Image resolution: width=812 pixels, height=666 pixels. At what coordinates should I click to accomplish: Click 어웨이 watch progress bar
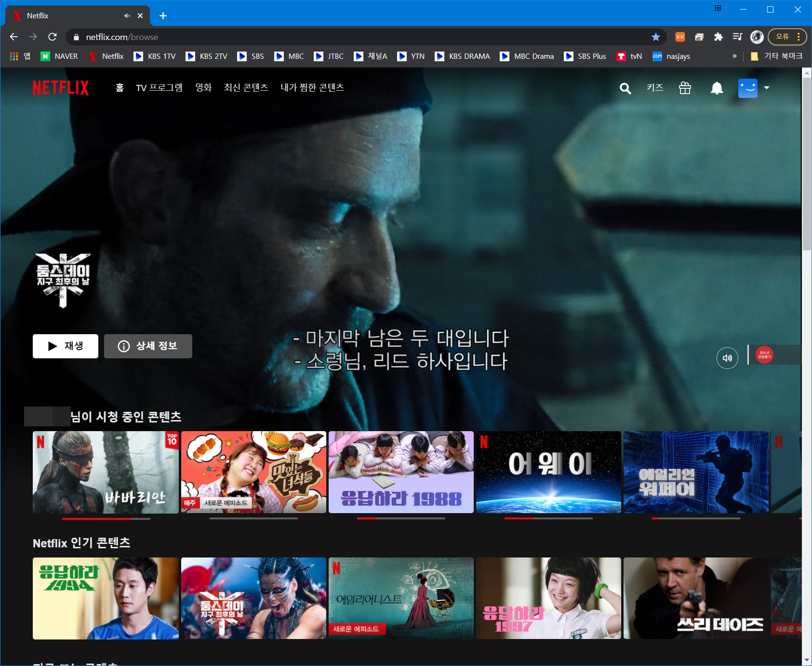click(548, 518)
